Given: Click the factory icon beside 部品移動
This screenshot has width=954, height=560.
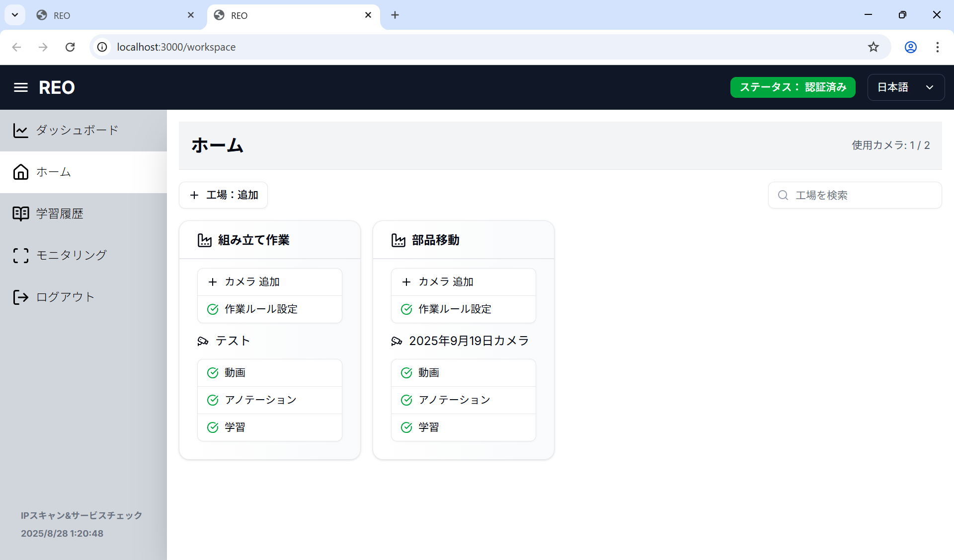Looking at the screenshot, I should coord(398,240).
